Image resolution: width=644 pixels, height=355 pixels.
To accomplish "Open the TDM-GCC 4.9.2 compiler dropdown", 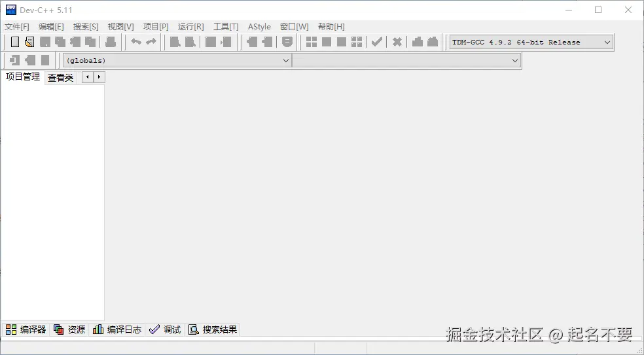I will (x=531, y=42).
